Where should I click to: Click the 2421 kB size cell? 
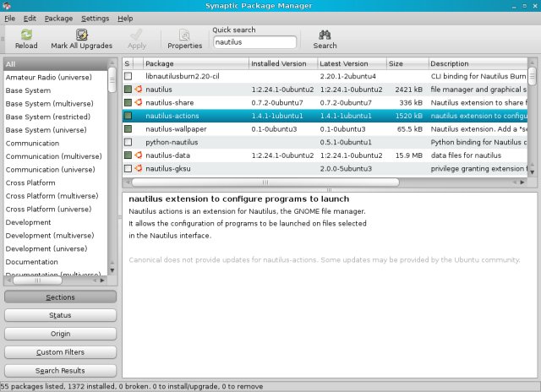point(408,90)
